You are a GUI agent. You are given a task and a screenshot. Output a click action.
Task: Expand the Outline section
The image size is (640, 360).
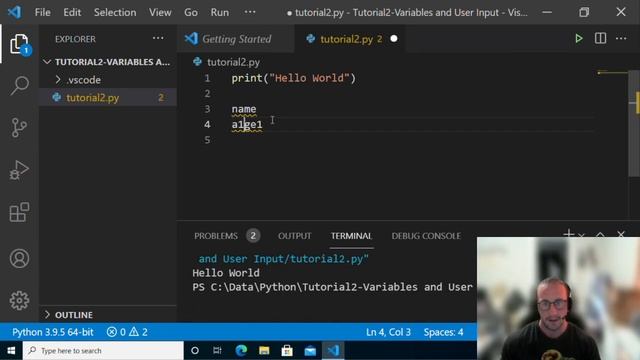click(x=108, y=315)
